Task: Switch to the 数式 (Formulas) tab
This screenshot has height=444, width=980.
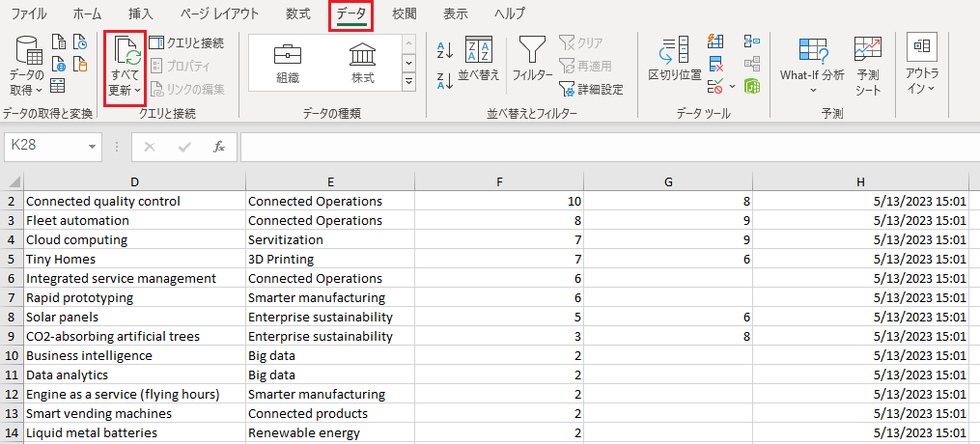Action: 297,14
